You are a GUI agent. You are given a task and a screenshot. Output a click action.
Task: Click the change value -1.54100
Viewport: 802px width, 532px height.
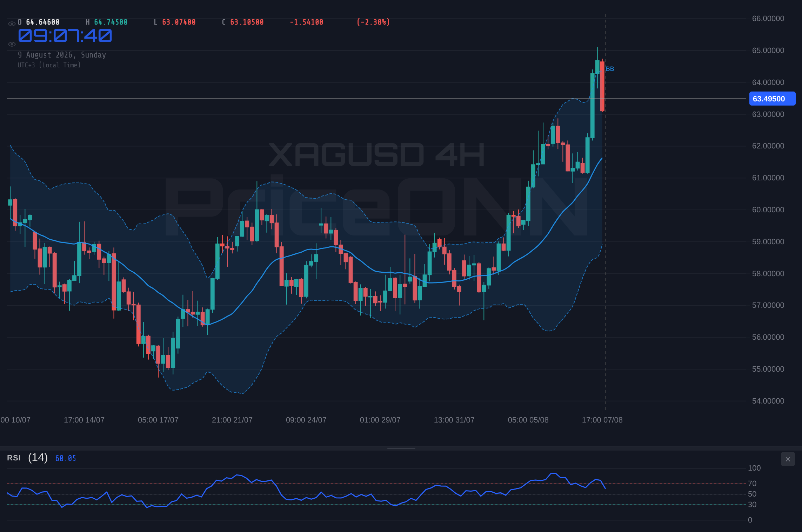tap(307, 22)
